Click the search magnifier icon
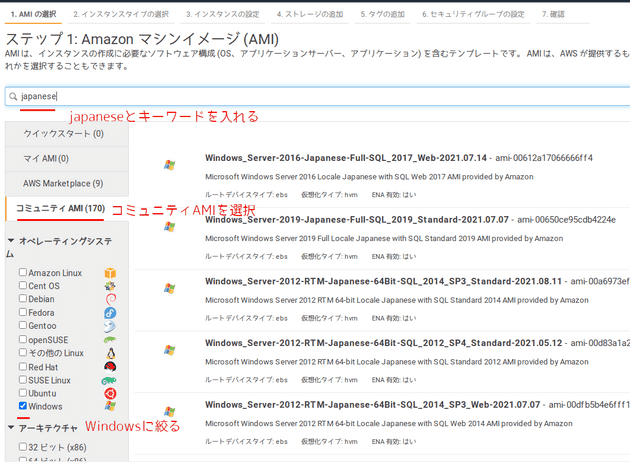630x472 pixels. pos(13,96)
